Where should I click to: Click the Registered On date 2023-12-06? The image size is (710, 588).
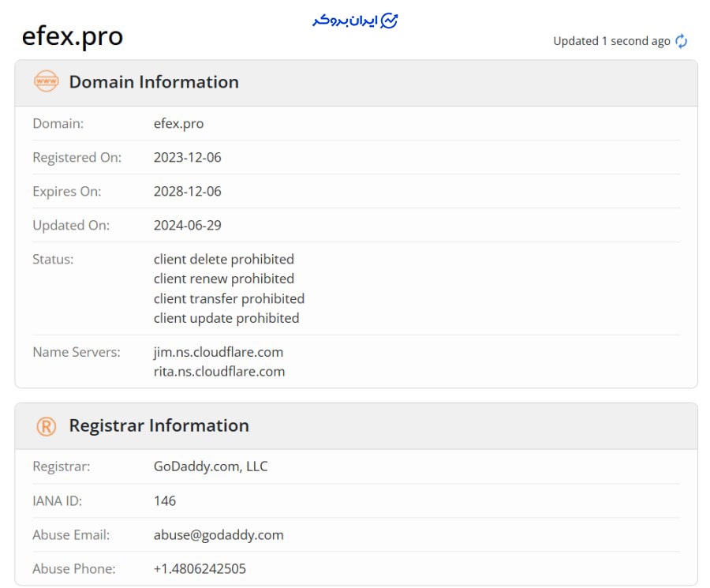(x=187, y=157)
